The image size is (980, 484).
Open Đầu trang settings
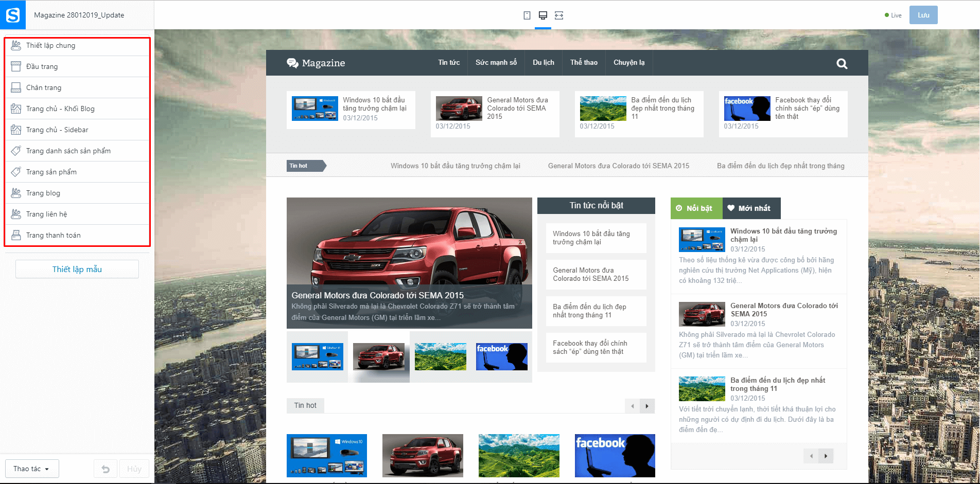[x=77, y=66]
